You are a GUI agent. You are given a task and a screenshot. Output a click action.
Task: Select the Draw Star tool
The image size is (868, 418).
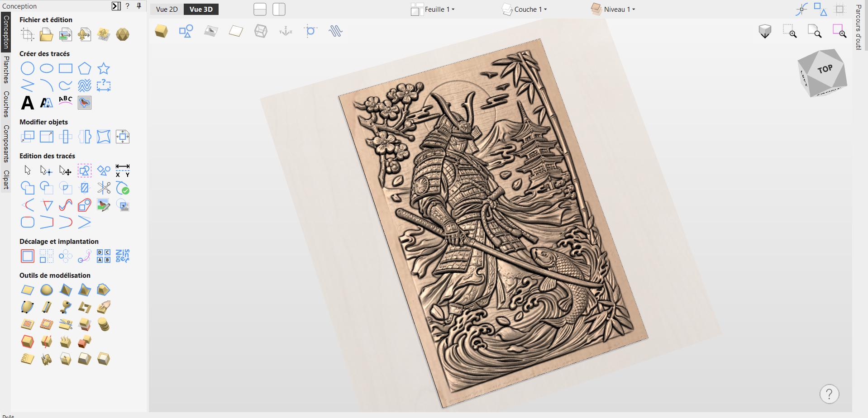[104, 68]
